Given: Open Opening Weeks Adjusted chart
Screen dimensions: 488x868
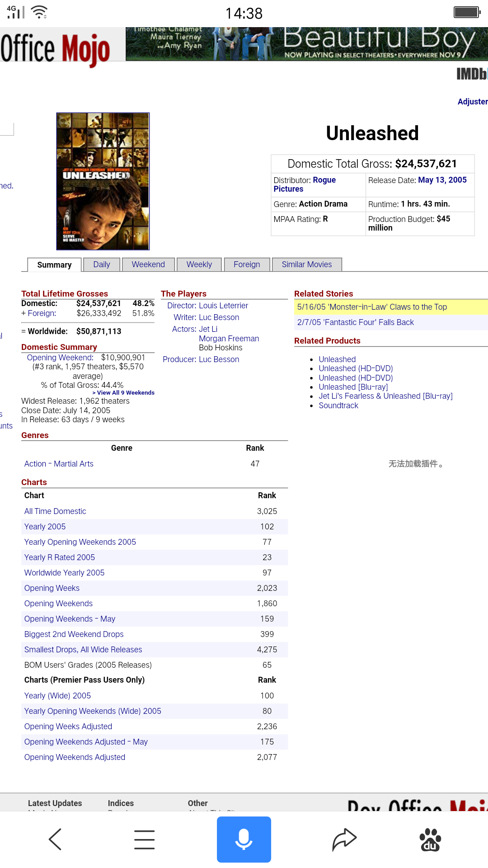Looking at the screenshot, I should (x=68, y=726).
